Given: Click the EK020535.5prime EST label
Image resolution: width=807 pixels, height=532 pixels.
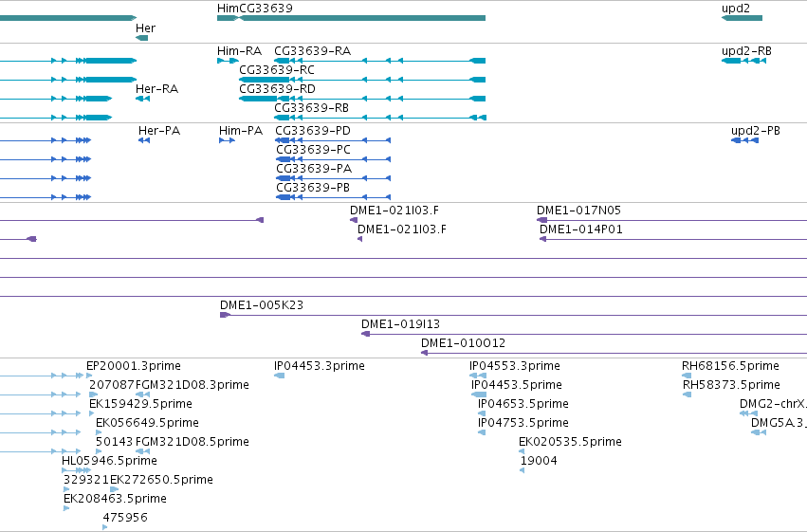Looking at the screenshot, I should (570, 442).
